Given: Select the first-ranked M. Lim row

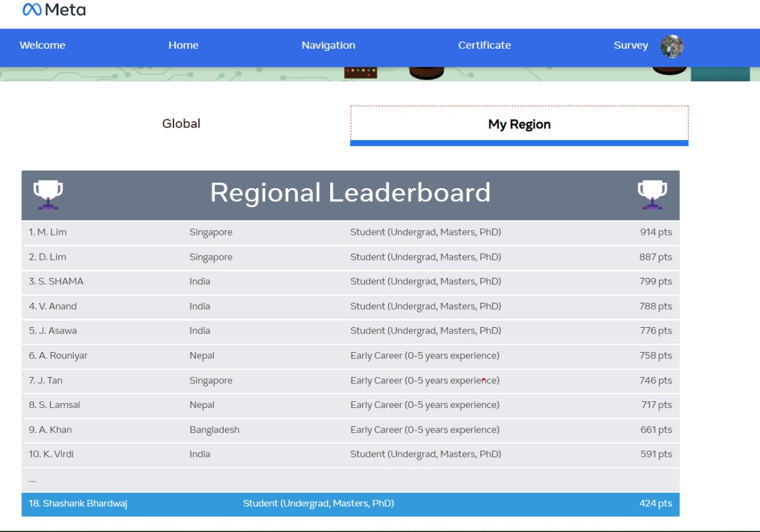Looking at the screenshot, I should point(350,233).
